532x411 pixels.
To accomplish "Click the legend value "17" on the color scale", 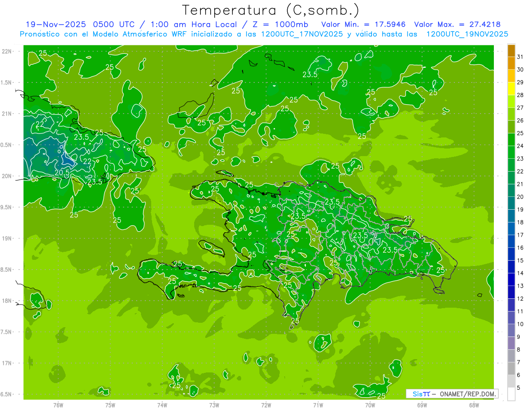I will click(x=520, y=235).
